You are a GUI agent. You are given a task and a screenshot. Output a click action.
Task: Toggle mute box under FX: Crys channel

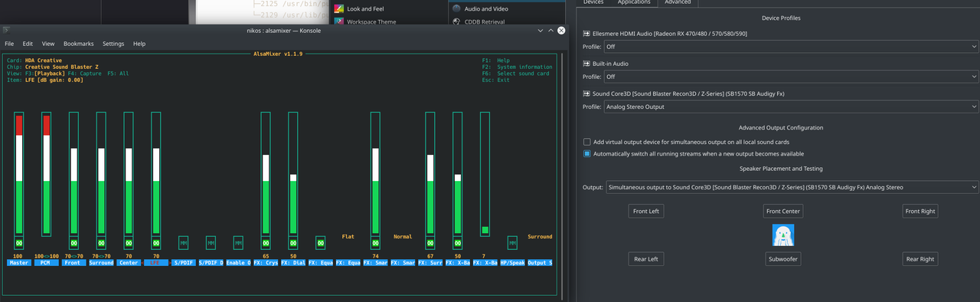point(266,243)
